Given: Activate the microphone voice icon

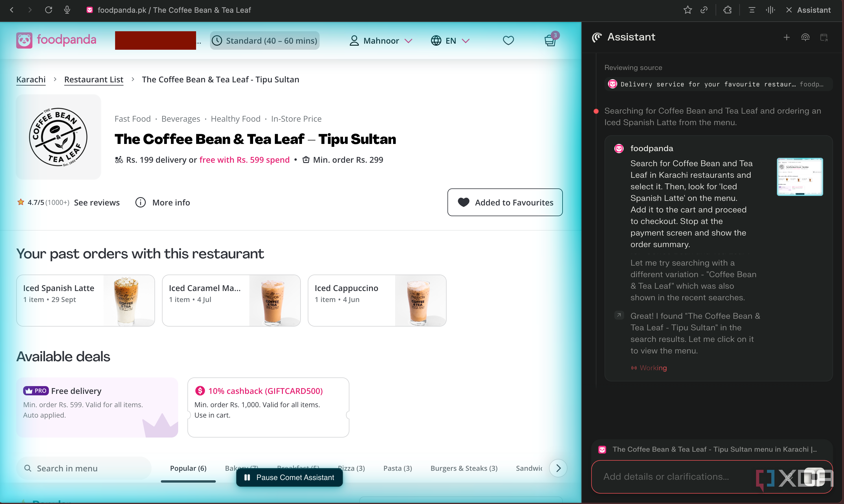Looking at the screenshot, I should (x=67, y=10).
